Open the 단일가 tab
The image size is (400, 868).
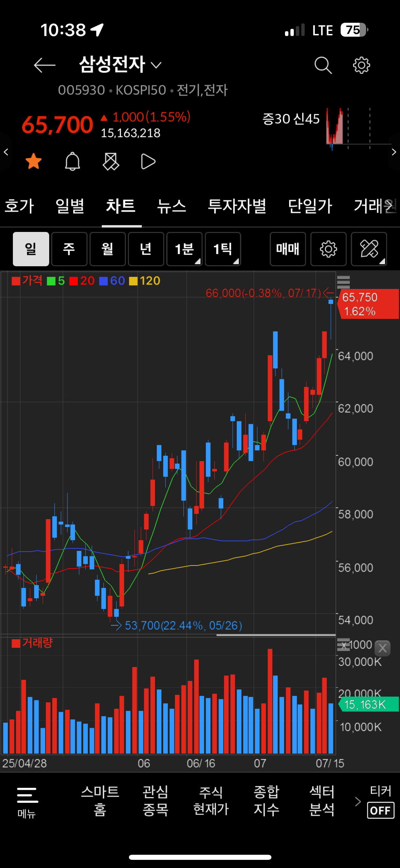point(310,206)
